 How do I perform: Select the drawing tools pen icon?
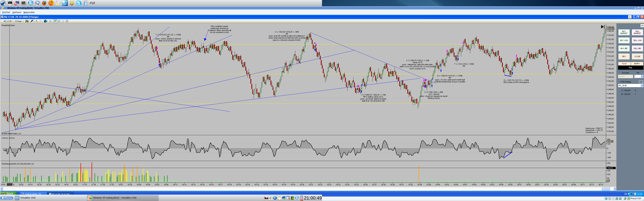(x=32, y=21)
